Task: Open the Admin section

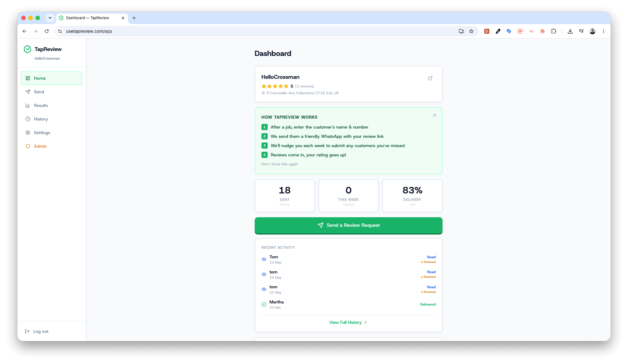Action: [x=52, y=146]
